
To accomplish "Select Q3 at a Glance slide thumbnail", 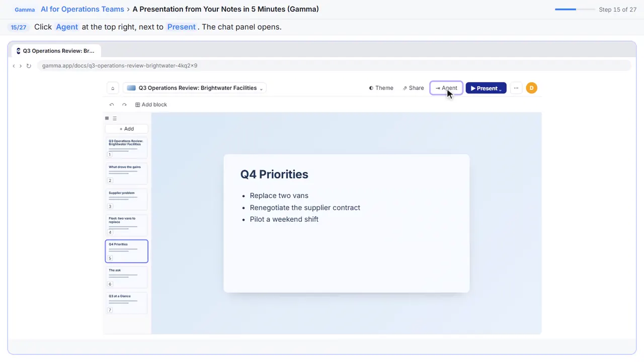I will [126, 303].
